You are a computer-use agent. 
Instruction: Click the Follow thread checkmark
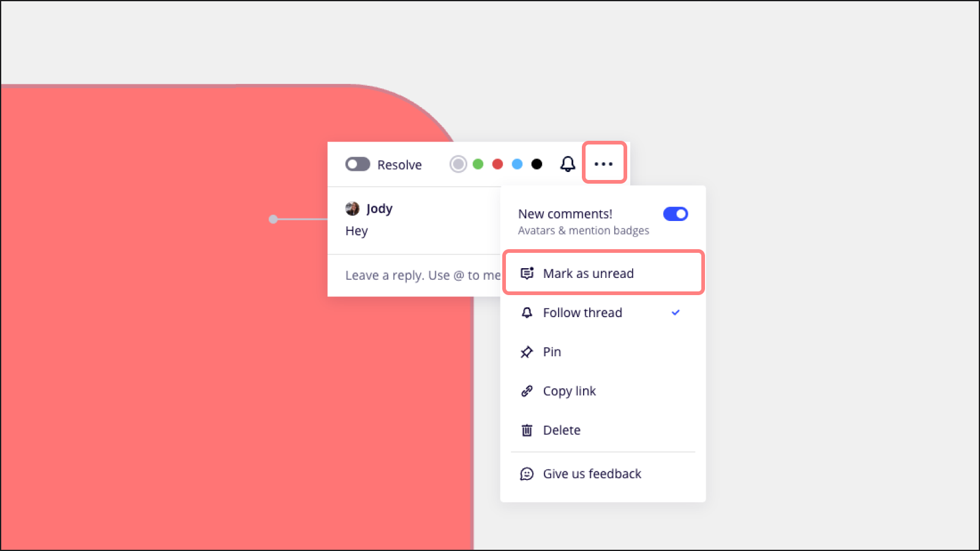(x=676, y=313)
